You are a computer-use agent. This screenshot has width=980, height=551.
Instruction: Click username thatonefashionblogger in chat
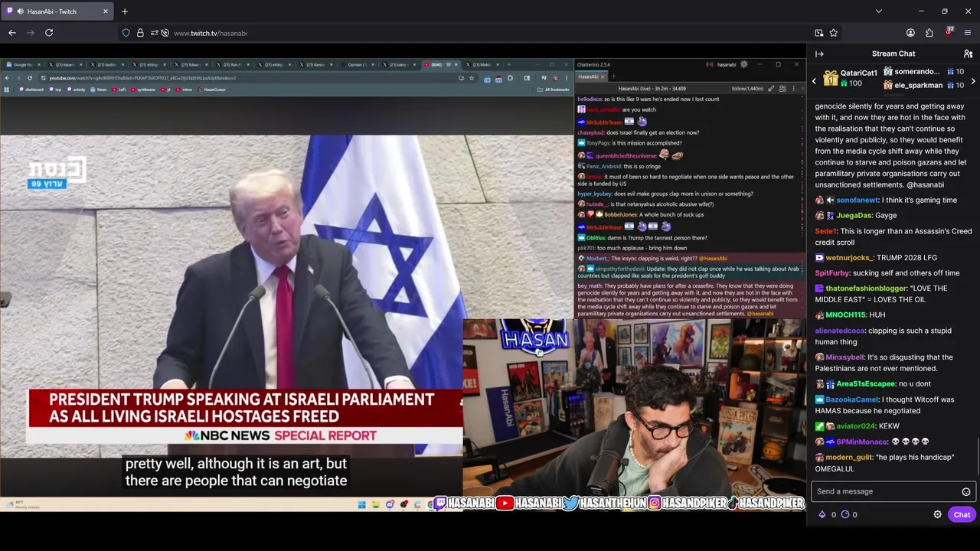(866, 289)
